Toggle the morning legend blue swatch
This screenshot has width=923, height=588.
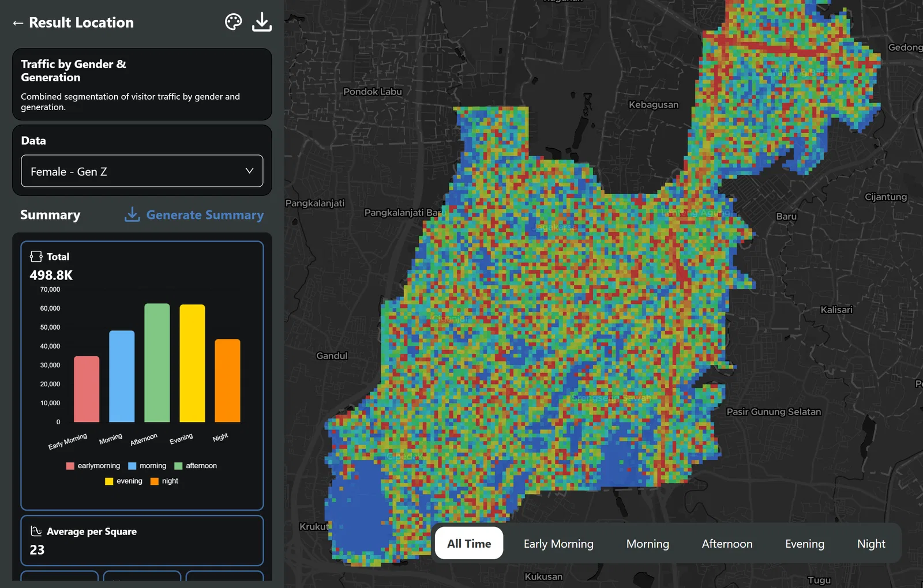(x=132, y=466)
